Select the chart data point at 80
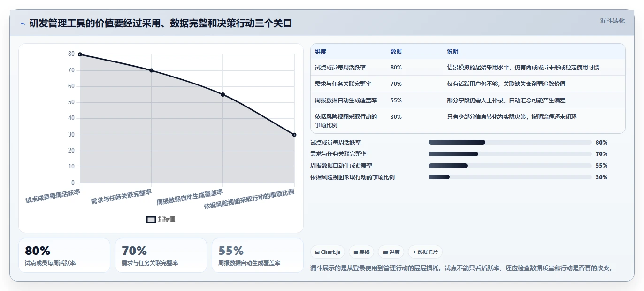Screen dimensions: 644x291 click(80, 54)
